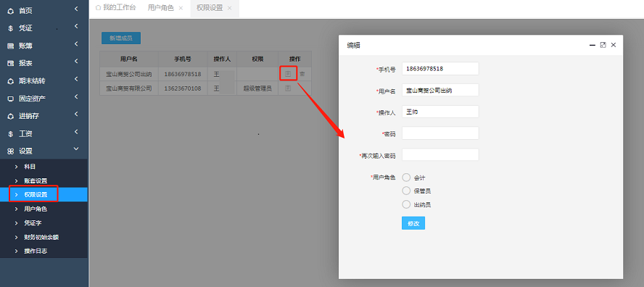Click the 固定资产 monitor icon in sidebar

pos(11,99)
